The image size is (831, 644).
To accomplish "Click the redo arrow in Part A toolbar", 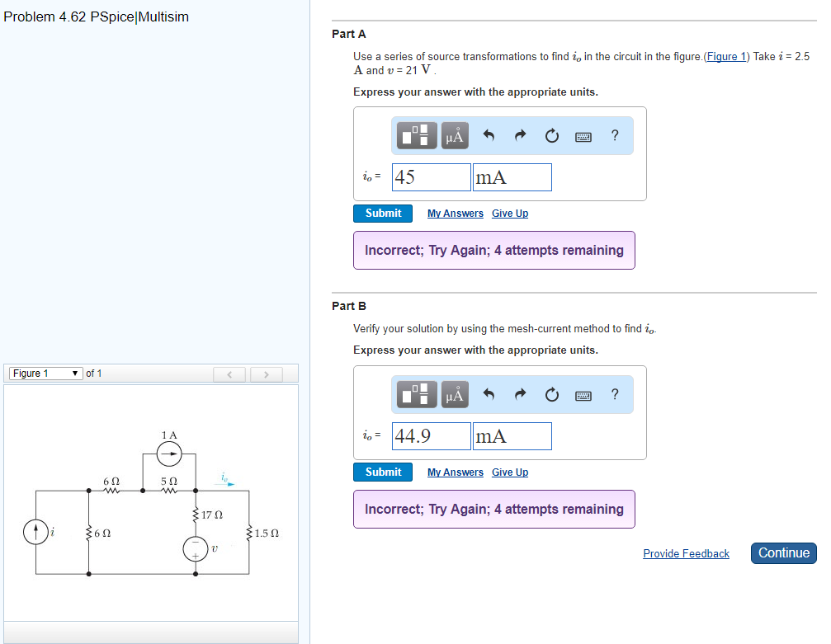I will click(x=519, y=135).
